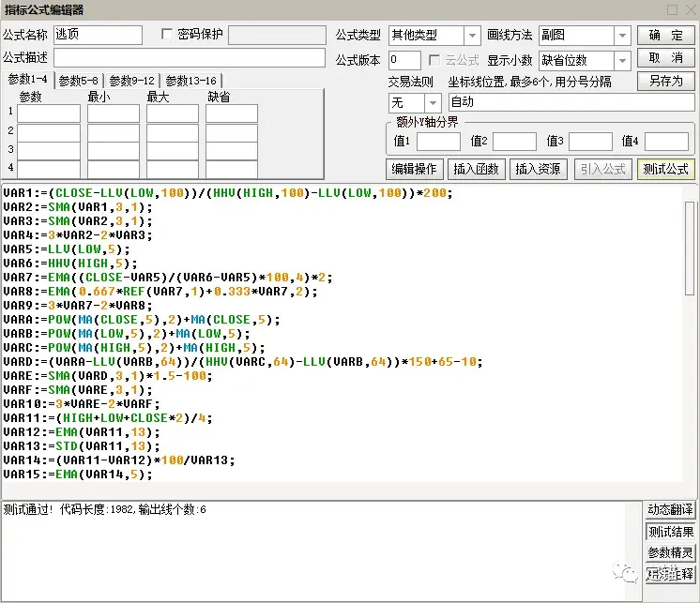Click row 1 最大 field
700x603 pixels.
click(173, 113)
